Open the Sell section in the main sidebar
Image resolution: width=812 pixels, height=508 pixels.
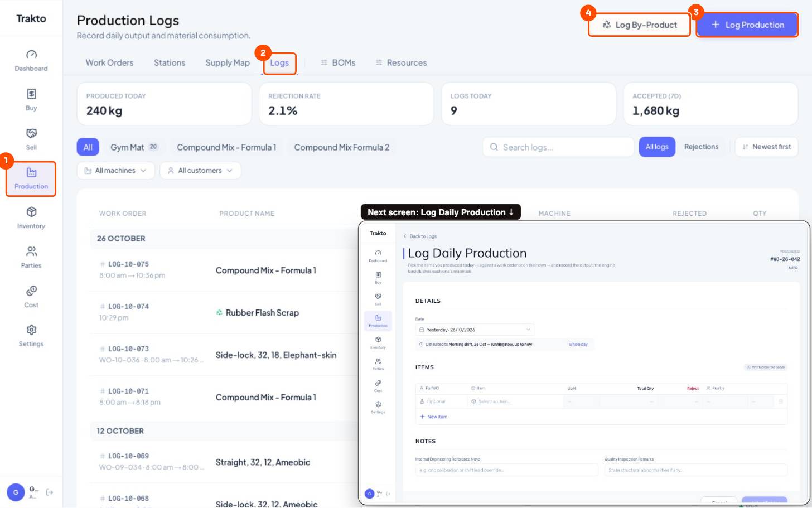[x=31, y=139]
